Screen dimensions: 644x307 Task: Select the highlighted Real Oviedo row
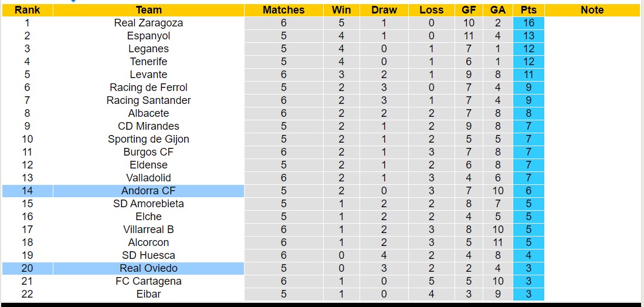[148, 268]
